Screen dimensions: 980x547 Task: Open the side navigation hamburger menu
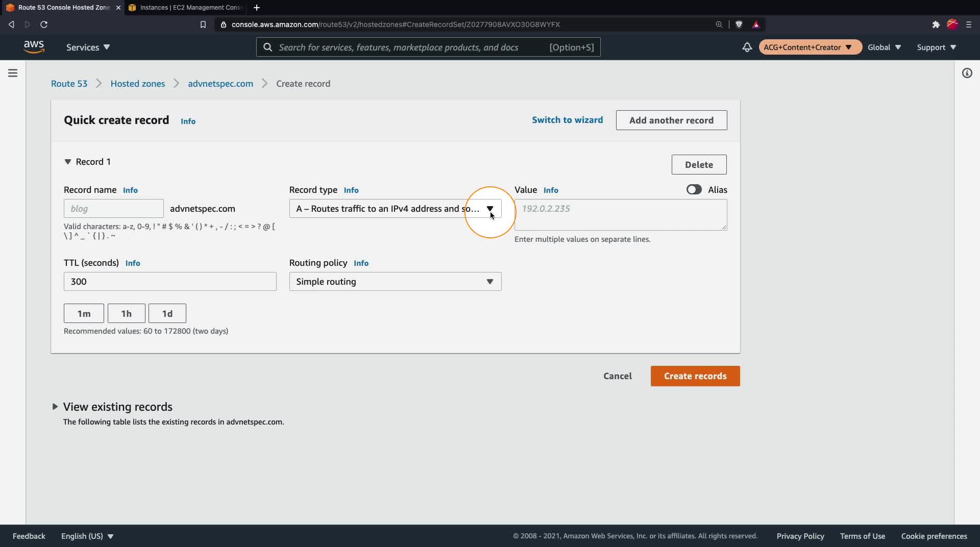click(13, 73)
